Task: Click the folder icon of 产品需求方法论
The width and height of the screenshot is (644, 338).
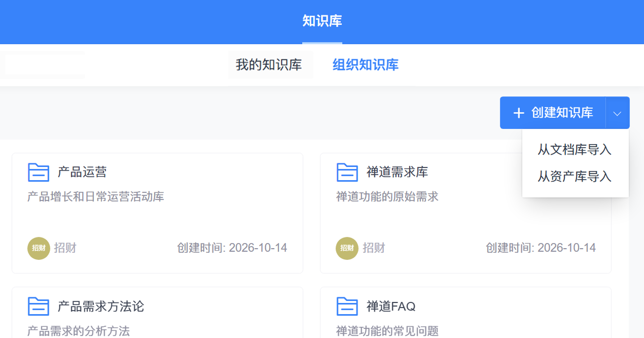Action: click(x=39, y=307)
